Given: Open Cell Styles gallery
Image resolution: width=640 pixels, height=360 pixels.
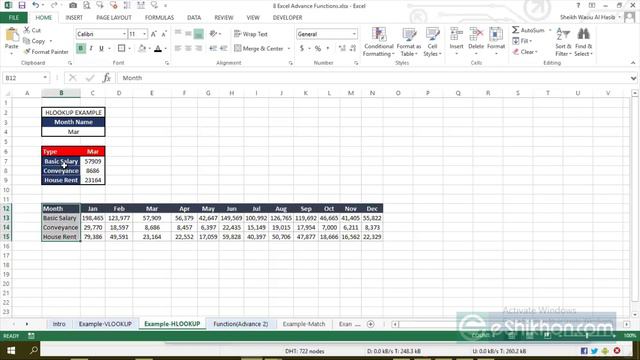Looking at the screenshot, I should (x=432, y=42).
